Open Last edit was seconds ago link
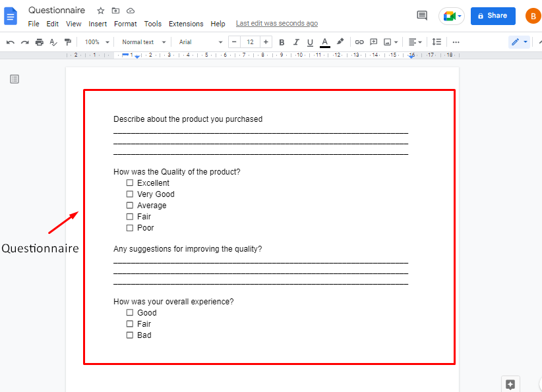Screen dimensions: 542x392 [277, 24]
